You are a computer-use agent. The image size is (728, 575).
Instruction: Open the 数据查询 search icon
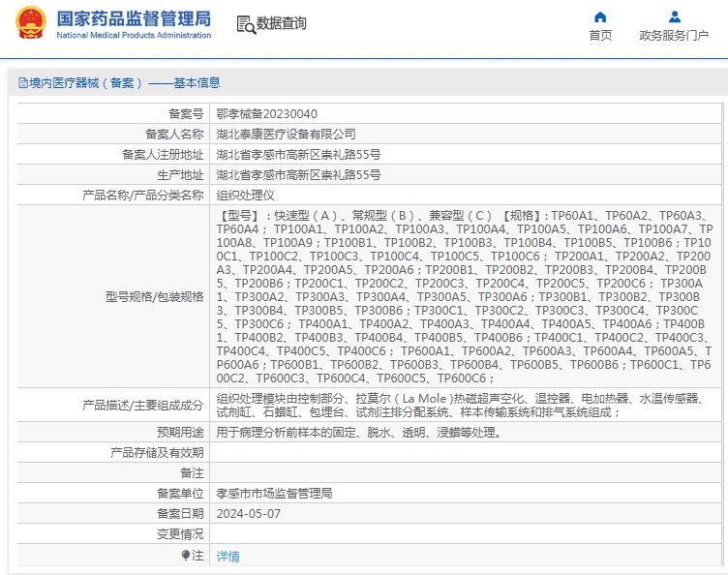246,24
